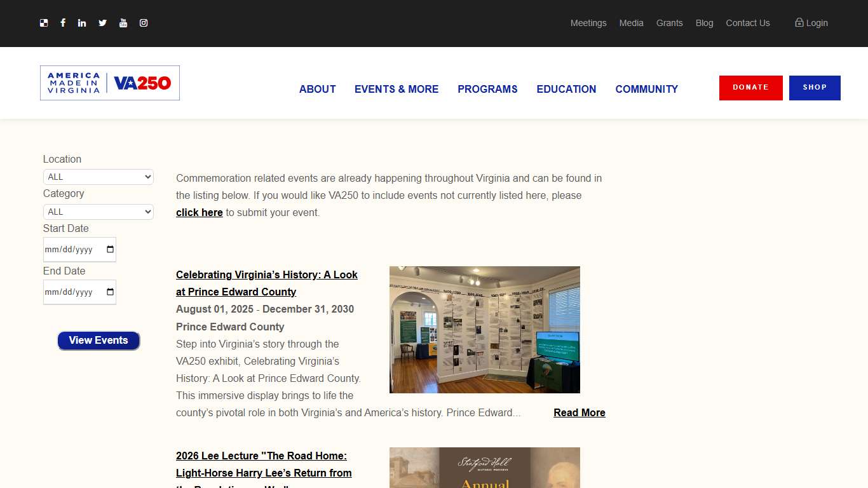
Task: Open the Prince Edward County event Read More link
Action: 579,412
